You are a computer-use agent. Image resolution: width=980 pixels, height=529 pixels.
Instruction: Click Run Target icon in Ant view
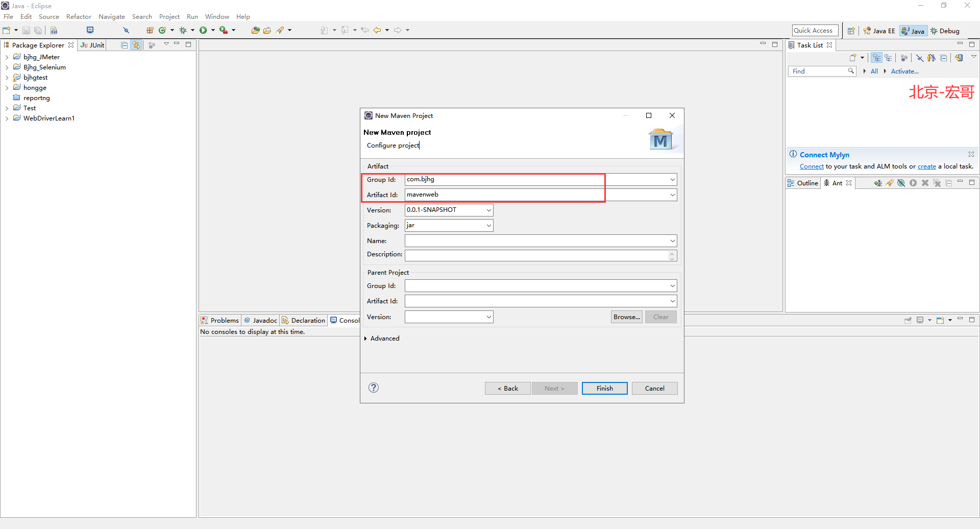[913, 183]
